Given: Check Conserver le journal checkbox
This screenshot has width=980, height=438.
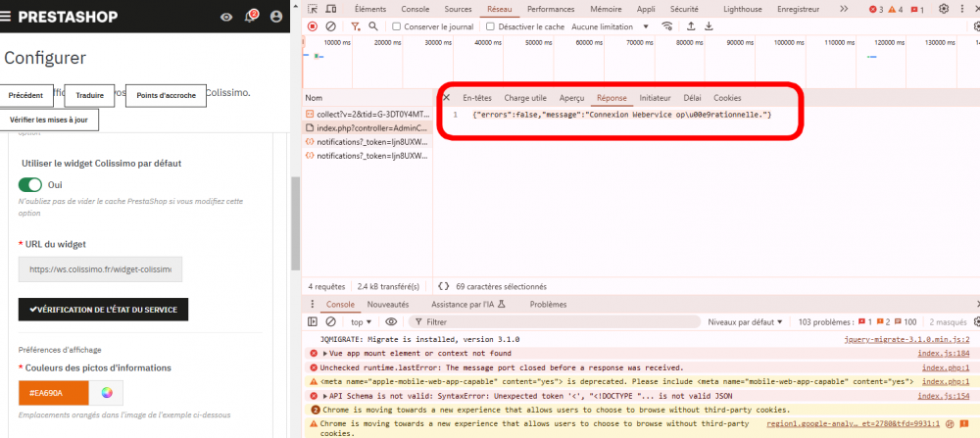Looking at the screenshot, I should pos(396,26).
